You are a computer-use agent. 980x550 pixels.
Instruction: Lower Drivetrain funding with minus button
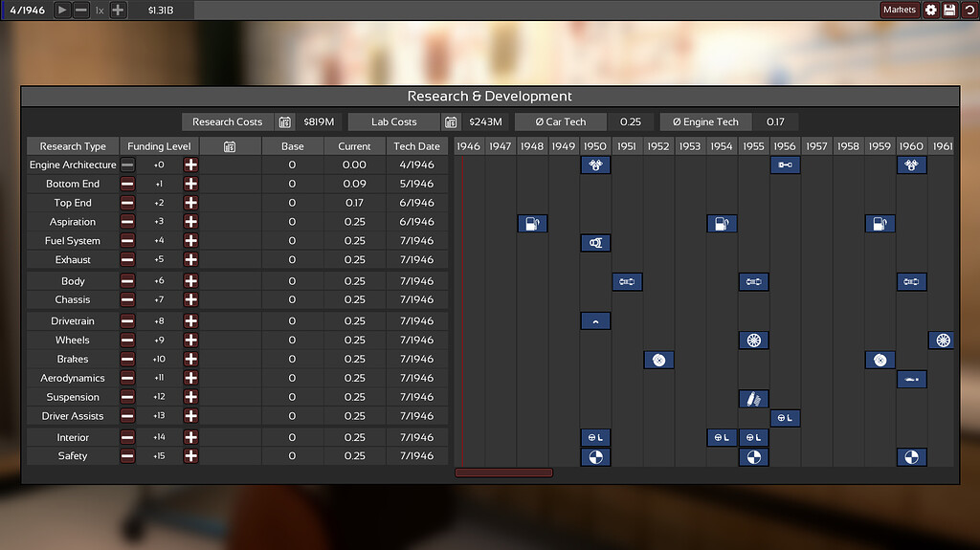point(127,321)
